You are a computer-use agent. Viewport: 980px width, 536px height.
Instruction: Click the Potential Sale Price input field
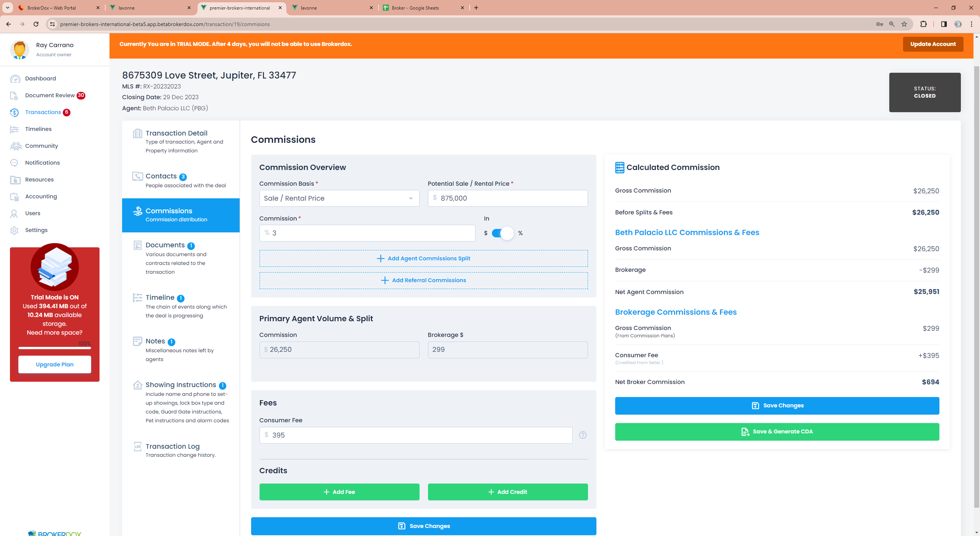[508, 198]
